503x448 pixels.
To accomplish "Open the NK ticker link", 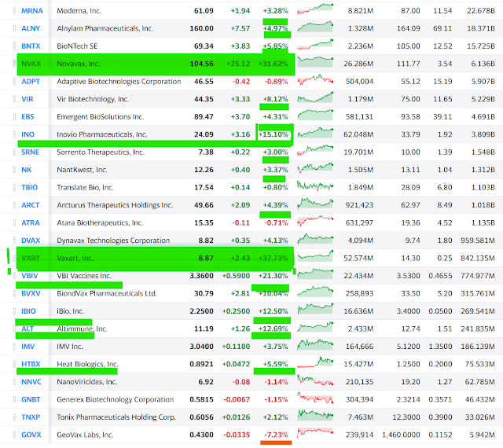I will (x=27, y=170).
